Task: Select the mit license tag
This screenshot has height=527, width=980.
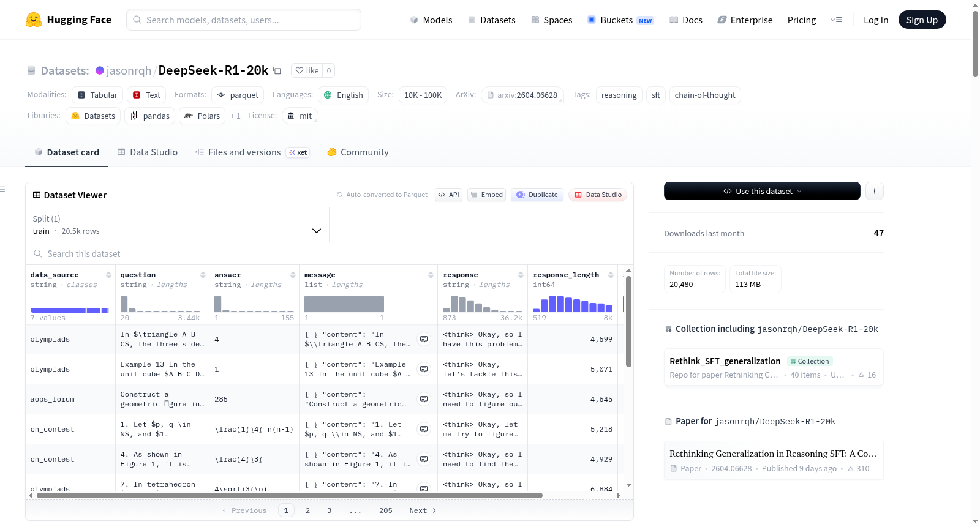Action: coord(300,116)
